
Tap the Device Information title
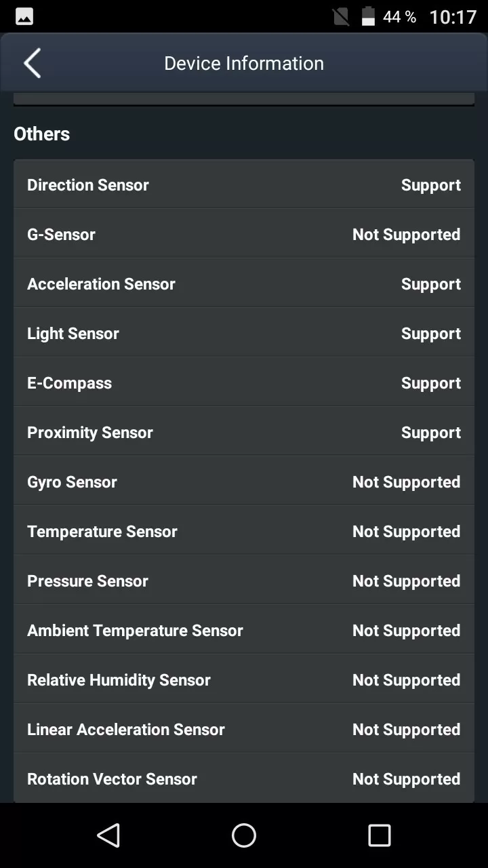pos(244,63)
